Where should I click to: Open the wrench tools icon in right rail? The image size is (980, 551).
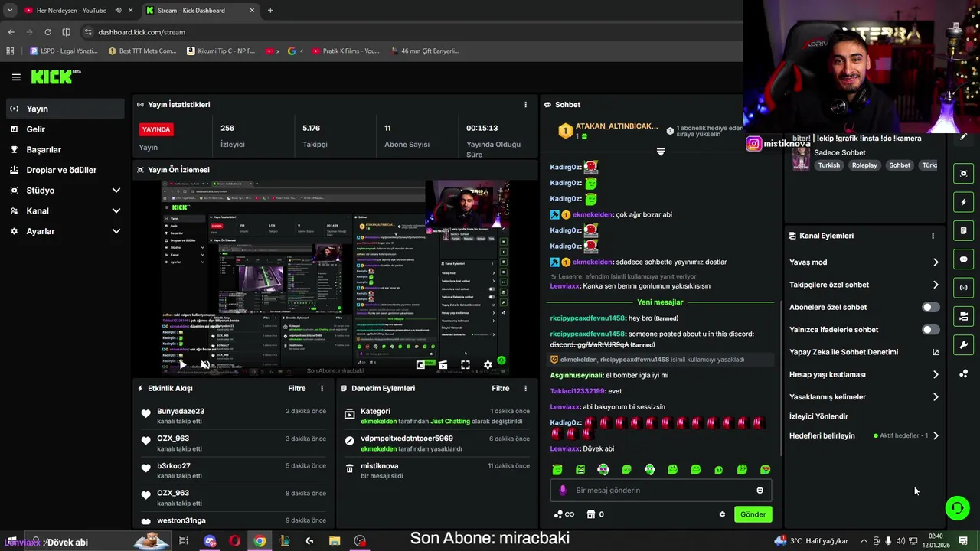pos(963,345)
